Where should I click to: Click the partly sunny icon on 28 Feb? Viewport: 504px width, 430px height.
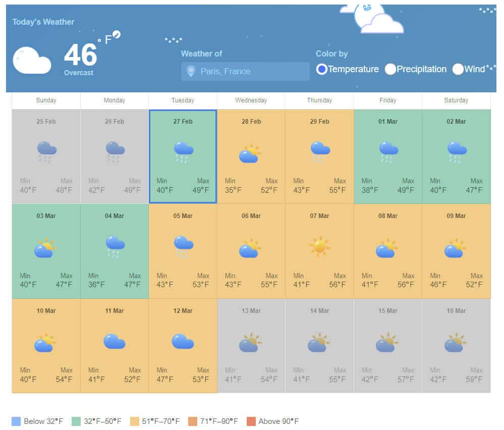pyautogui.click(x=251, y=153)
